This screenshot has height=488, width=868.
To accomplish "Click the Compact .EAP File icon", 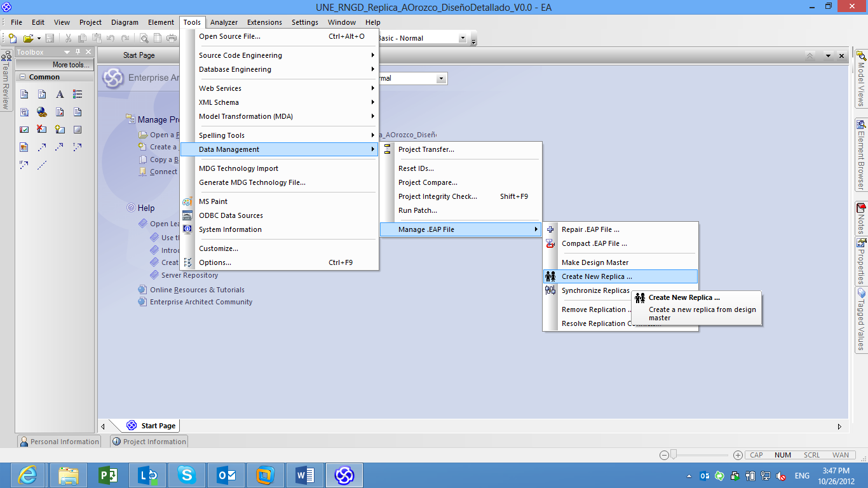I will (x=550, y=243).
